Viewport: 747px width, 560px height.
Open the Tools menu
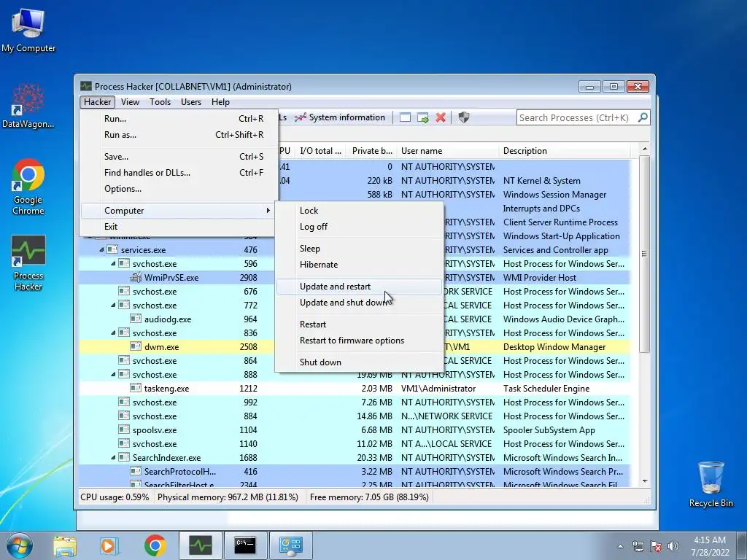[x=160, y=102]
